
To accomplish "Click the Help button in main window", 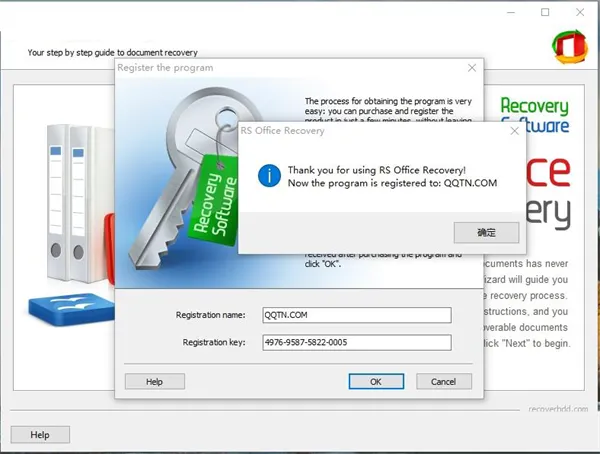I will (x=40, y=435).
